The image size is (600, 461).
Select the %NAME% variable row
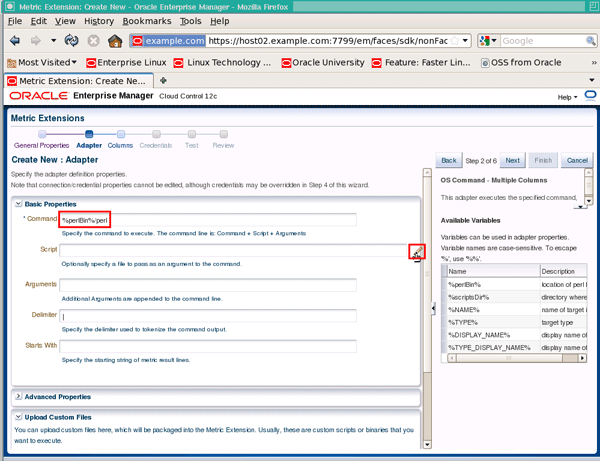point(514,310)
